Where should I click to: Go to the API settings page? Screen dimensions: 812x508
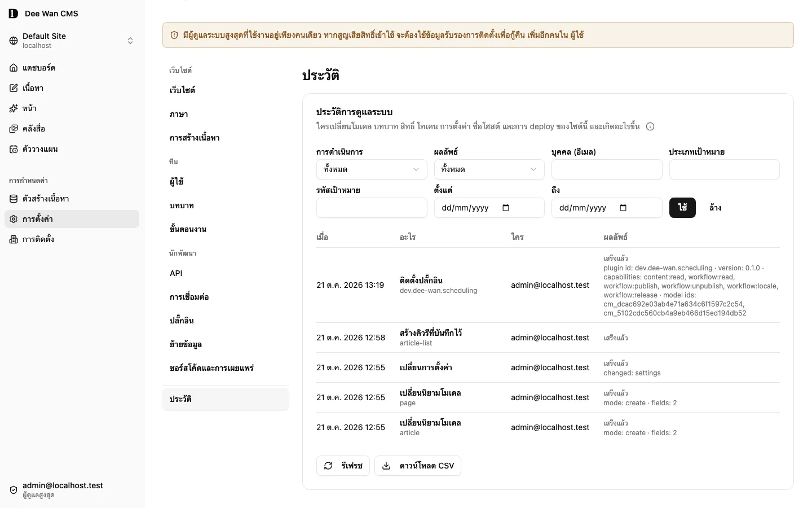(226, 273)
